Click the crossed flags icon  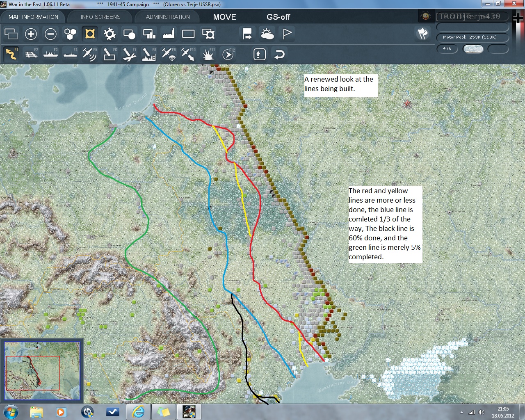click(x=422, y=34)
